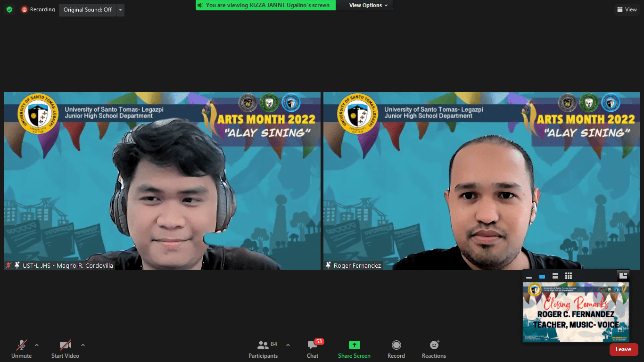
Task: Click the green Share Screen icon
Action: coord(354,346)
